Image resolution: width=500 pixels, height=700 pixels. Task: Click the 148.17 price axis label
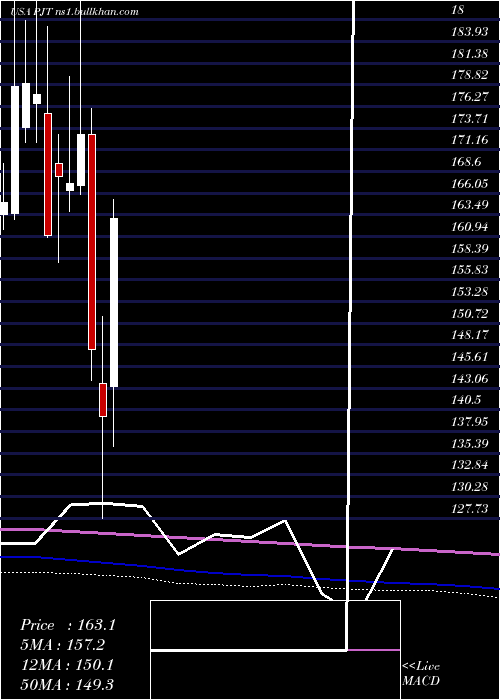coord(469,335)
